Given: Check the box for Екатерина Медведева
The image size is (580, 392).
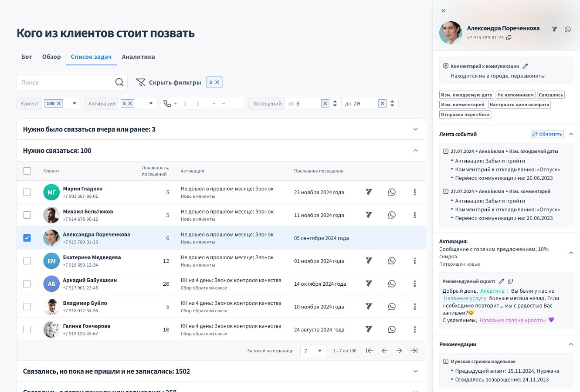Looking at the screenshot, I should tap(27, 260).
